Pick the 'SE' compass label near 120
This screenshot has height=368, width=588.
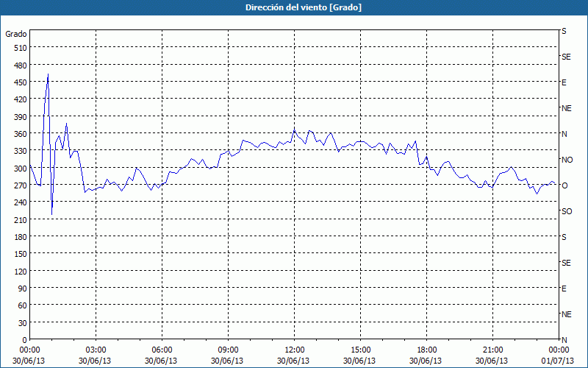click(566, 263)
